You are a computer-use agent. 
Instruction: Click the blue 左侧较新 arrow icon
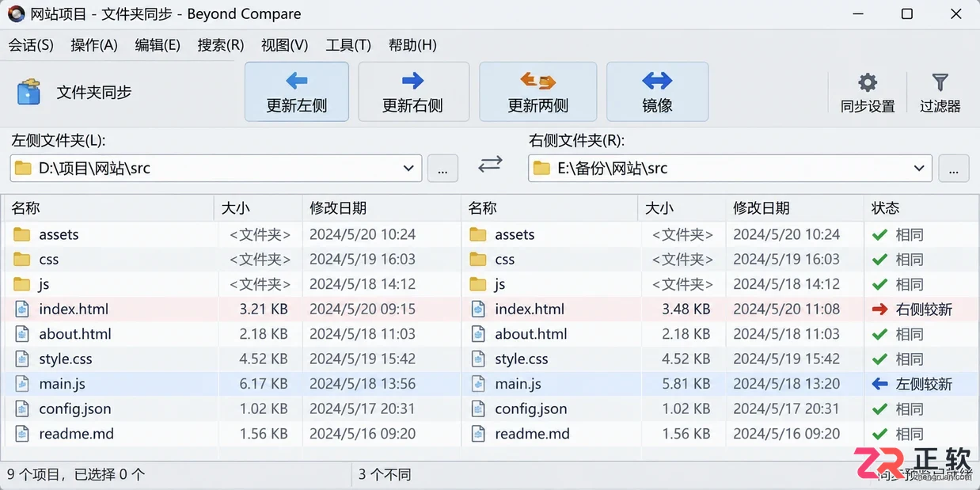(x=879, y=384)
